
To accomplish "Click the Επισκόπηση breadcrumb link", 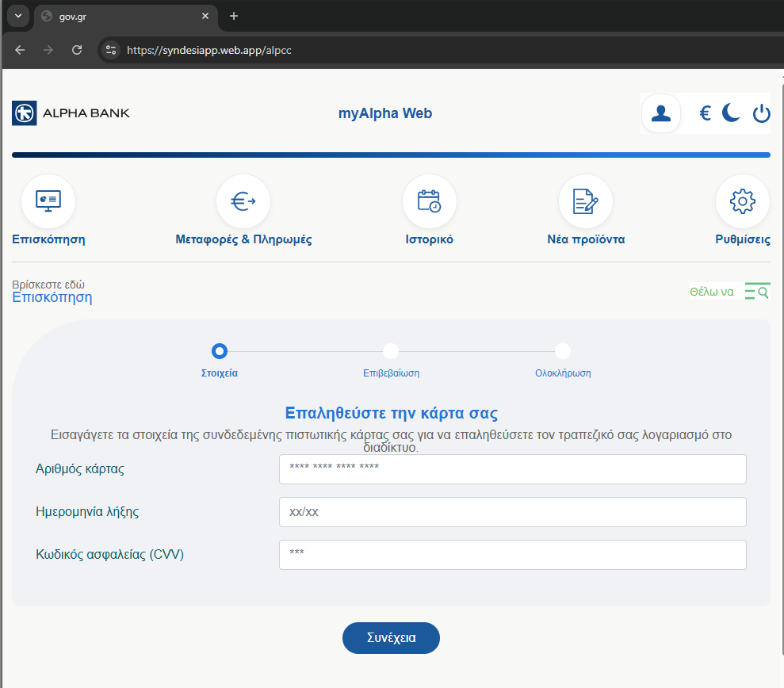I will [x=52, y=297].
